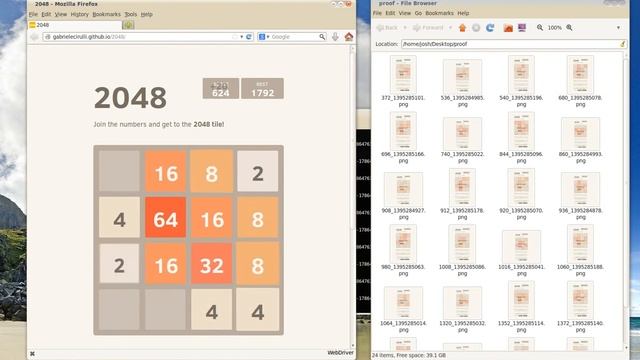This screenshot has width=640, height=360.
Task: Click the WebDriver label in Firefox status bar
Action: (340, 353)
